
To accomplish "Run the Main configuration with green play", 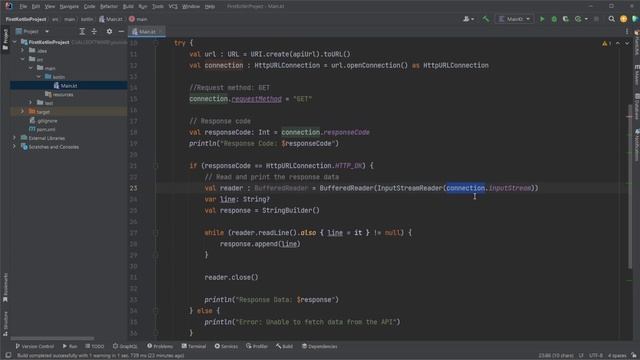I will (x=542, y=19).
